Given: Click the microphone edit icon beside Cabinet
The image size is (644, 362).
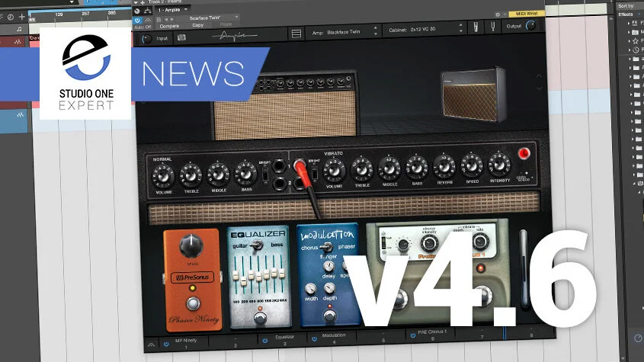Looking at the screenshot, I should pos(476,27).
